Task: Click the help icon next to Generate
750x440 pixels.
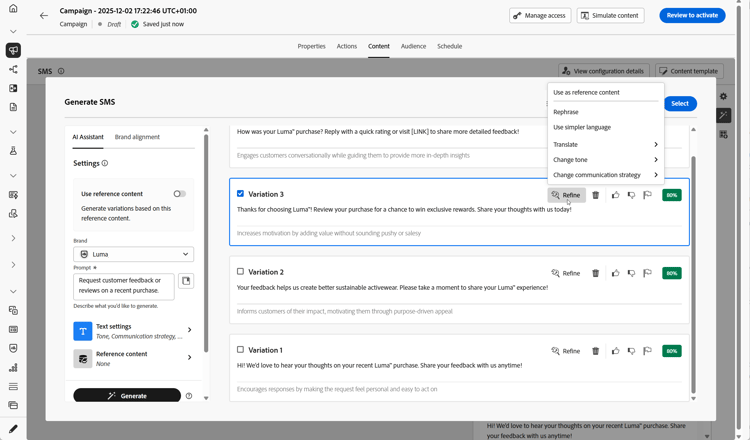Action: pyautogui.click(x=189, y=396)
